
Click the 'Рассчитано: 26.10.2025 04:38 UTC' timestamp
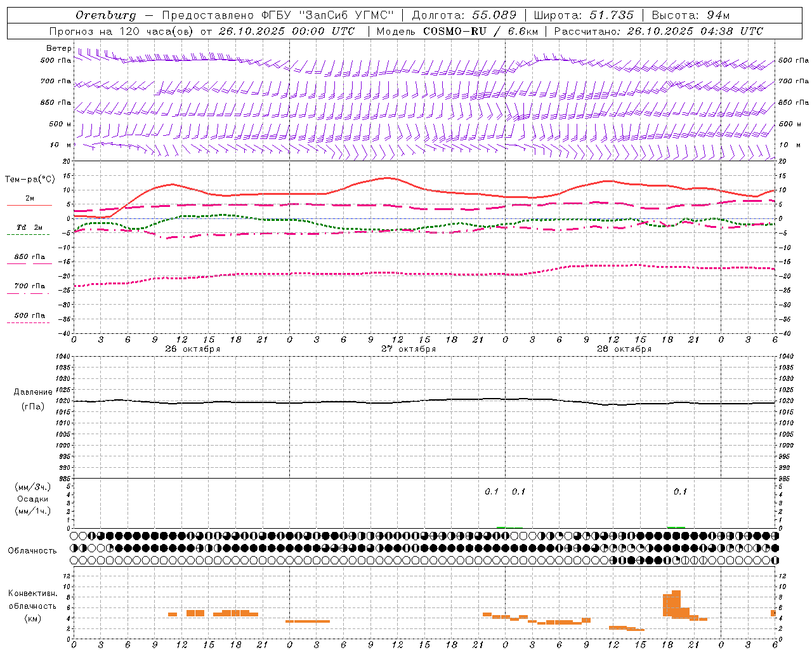tap(658, 31)
